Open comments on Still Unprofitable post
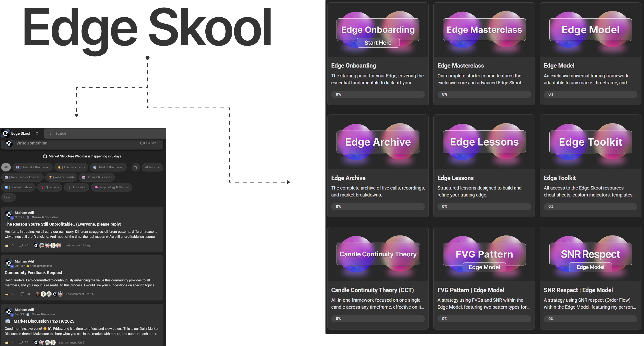The width and height of the screenshot is (644, 346). point(21,245)
